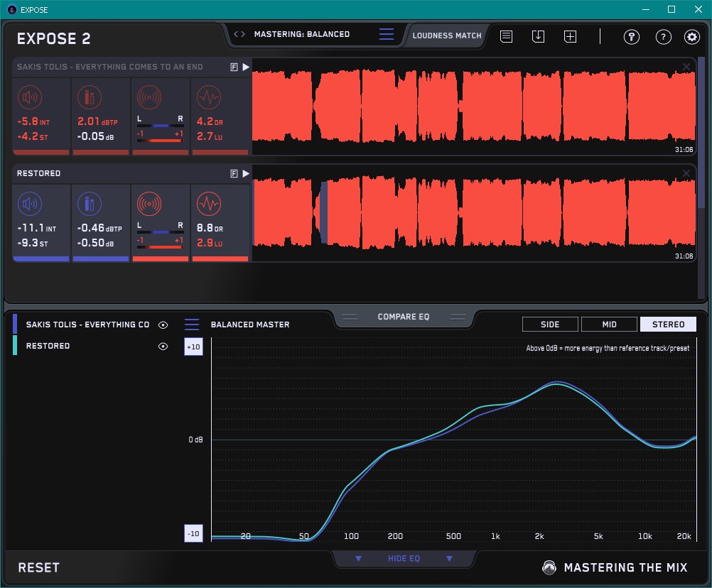Open the settings gear icon
Image resolution: width=712 pixels, height=588 pixels.
pos(691,37)
